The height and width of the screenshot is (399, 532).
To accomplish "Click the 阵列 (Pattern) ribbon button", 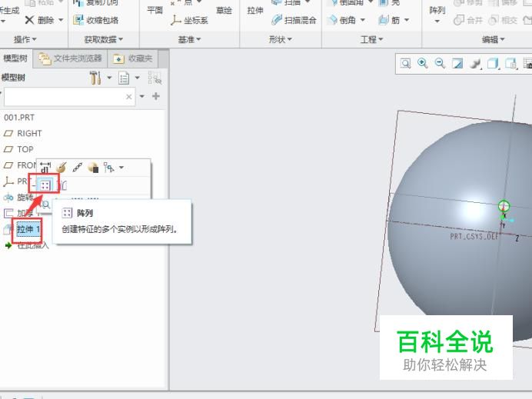I will pyautogui.click(x=437, y=14).
